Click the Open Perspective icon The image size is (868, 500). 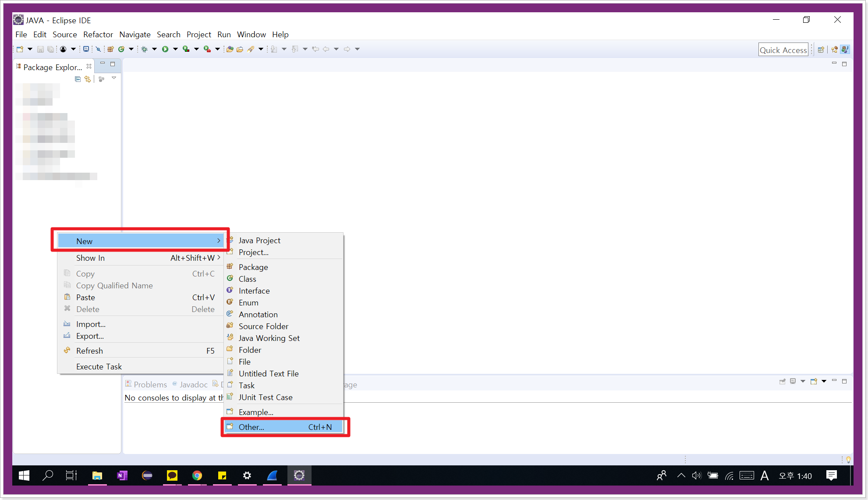[821, 50]
